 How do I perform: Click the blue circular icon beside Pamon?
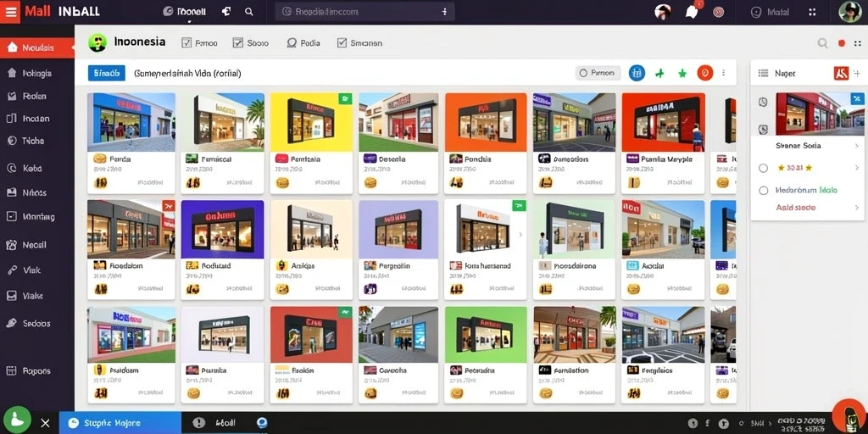(x=637, y=73)
